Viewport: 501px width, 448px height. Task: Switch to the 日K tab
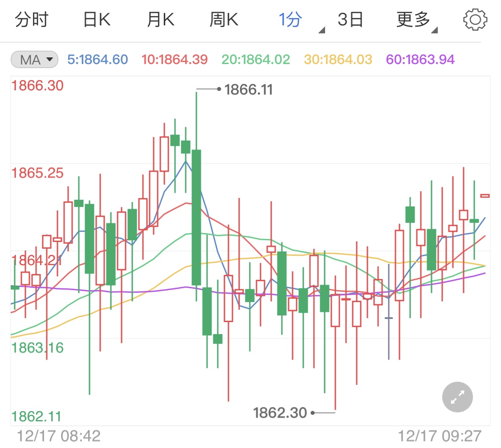(x=97, y=20)
